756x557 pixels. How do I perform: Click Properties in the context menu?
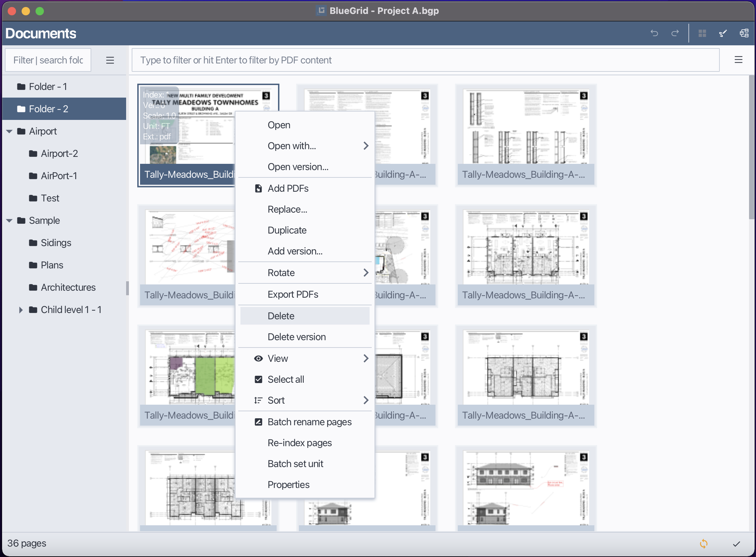[x=288, y=484]
